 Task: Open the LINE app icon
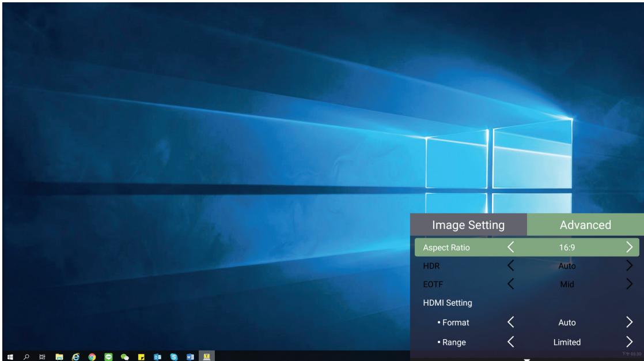(108, 356)
